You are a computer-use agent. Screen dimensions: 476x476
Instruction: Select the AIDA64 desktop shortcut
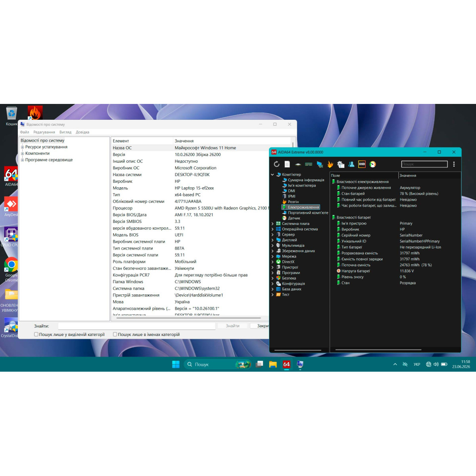11,177
